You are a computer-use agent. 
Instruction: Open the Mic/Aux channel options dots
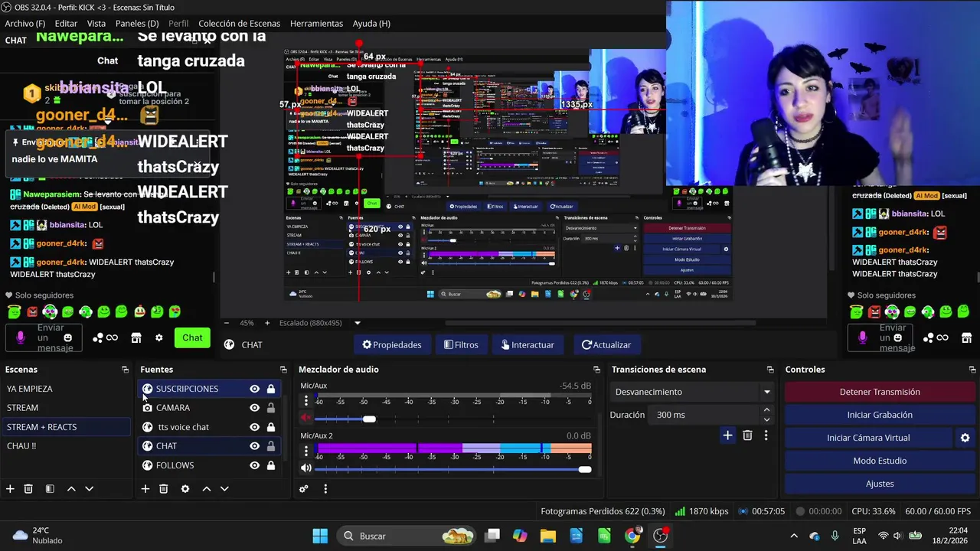coord(306,400)
